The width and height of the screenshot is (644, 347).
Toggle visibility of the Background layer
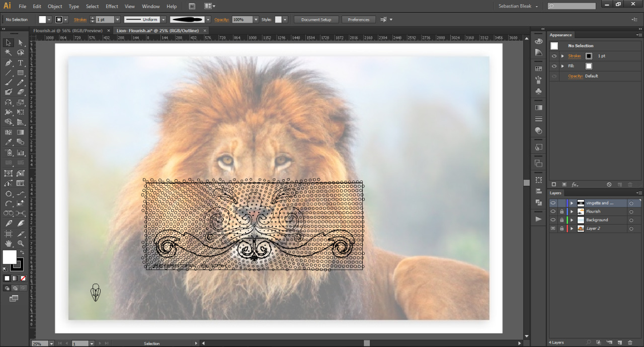click(553, 220)
